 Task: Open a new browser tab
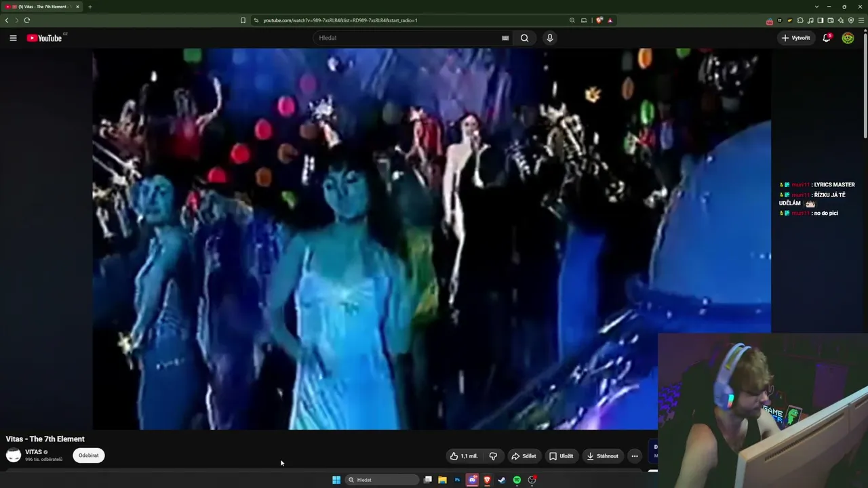[x=90, y=7]
